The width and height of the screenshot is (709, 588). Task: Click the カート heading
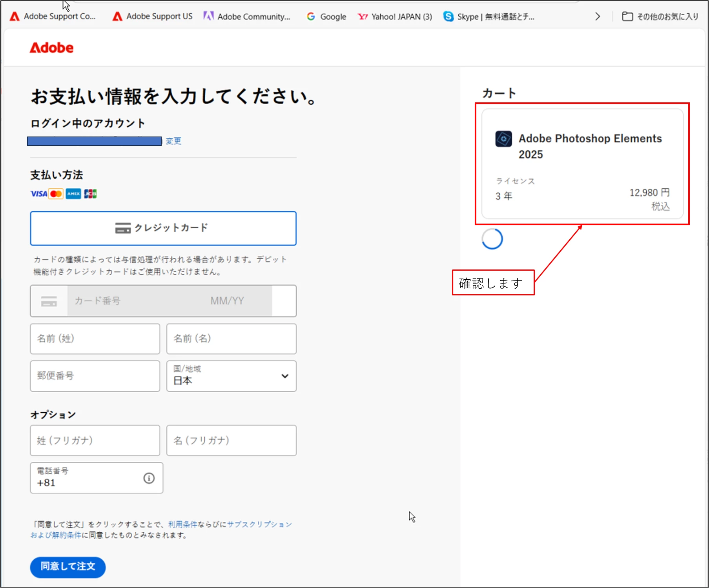[x=499, y=93]
